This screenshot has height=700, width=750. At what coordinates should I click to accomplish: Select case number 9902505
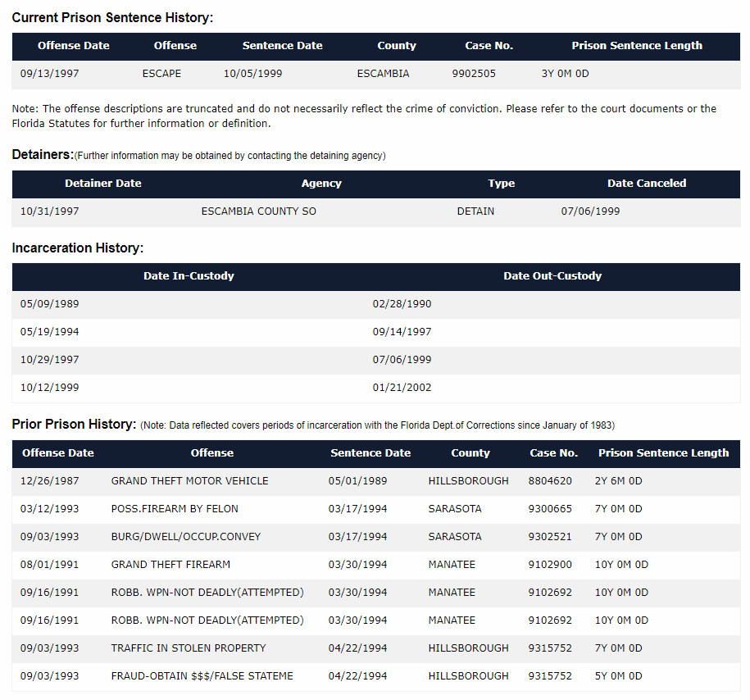pyautogui.click(x=474, y=74)
